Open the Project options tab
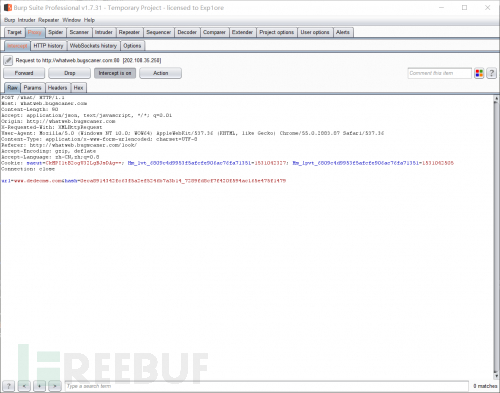This screenshot has width=500, height=393. pyautogui.click(x=277, y=32)
